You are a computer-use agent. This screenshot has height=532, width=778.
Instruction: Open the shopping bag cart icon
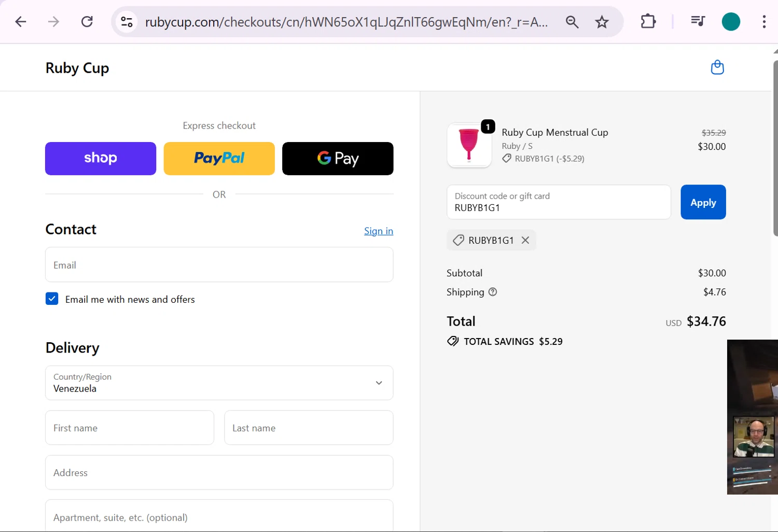click(x=717, y=67)
